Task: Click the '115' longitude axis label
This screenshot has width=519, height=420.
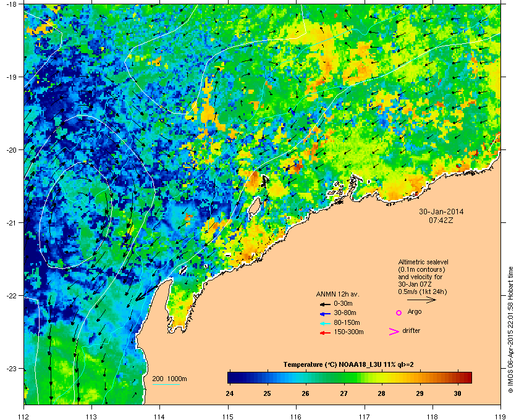Action: [x=228, y=416]
